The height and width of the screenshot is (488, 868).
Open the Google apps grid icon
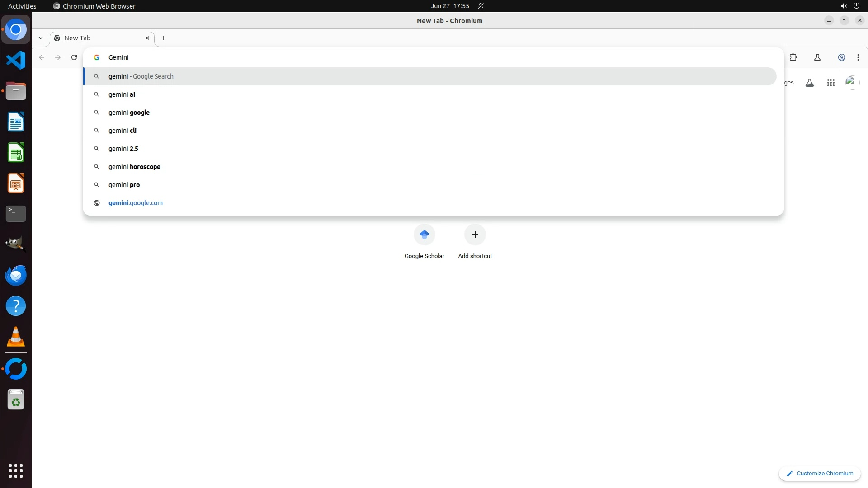830,83
